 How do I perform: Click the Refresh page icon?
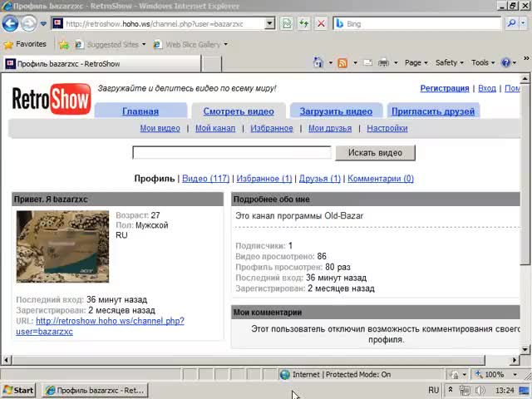pos(303,23)
